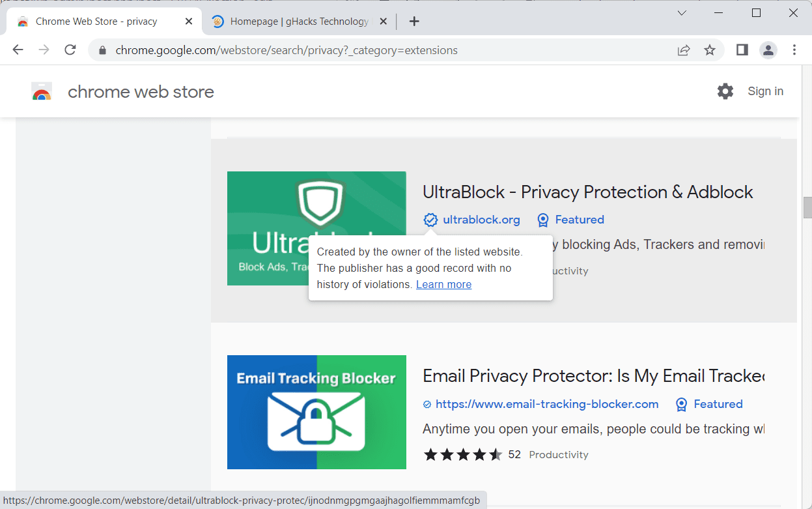Click the browser profile avatar icon

click(768, 50)
